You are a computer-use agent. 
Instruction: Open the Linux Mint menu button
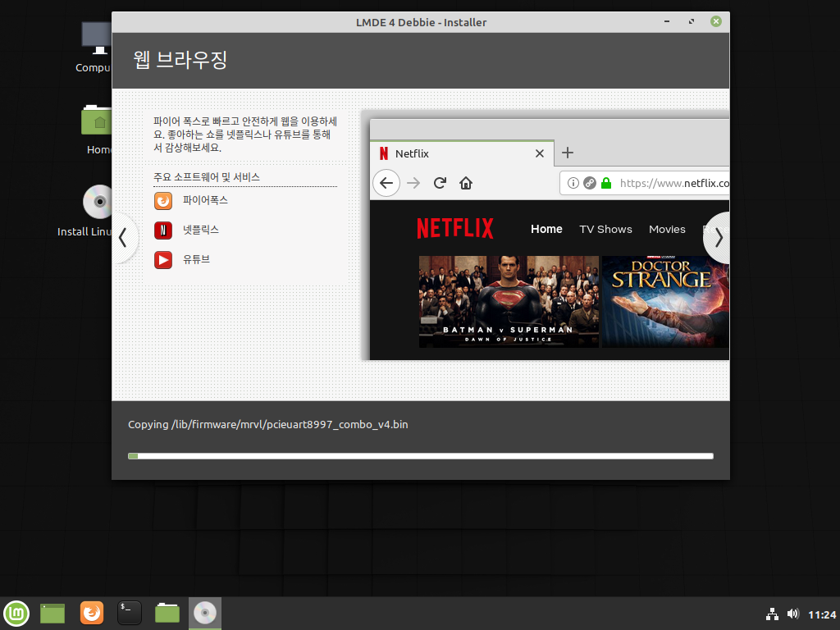coord(16,613)
